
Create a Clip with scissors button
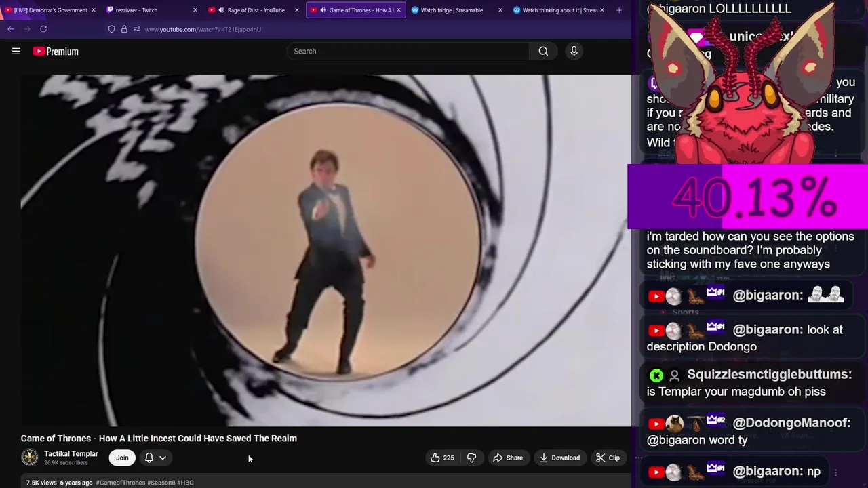[608, 457]
